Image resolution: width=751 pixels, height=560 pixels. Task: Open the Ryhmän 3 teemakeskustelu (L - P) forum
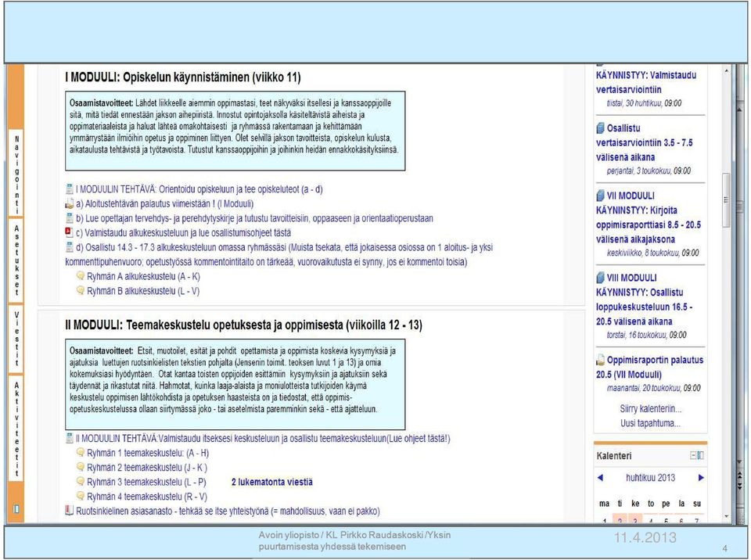pyautogui.click(x=146, y=482)
